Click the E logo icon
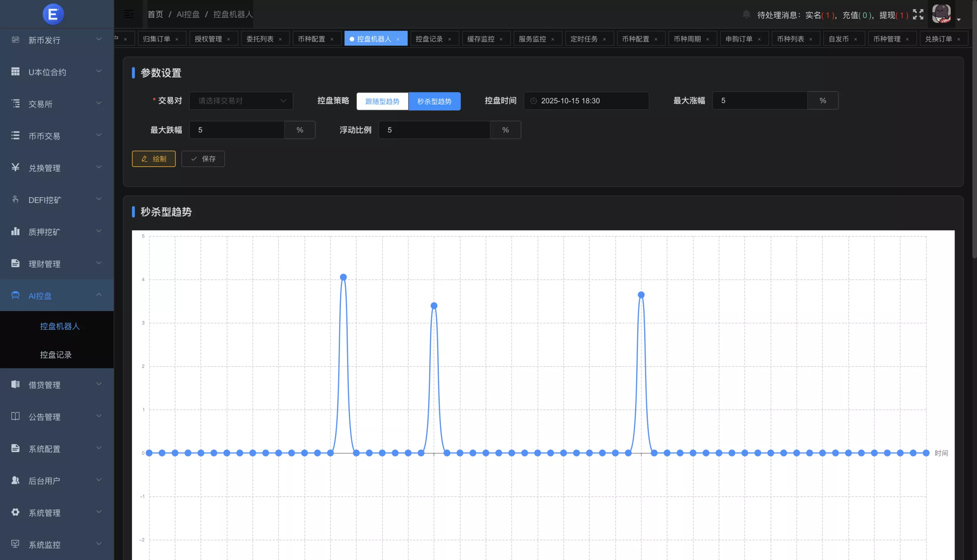This screenshot has width=977, height=560. click(53, 14)
